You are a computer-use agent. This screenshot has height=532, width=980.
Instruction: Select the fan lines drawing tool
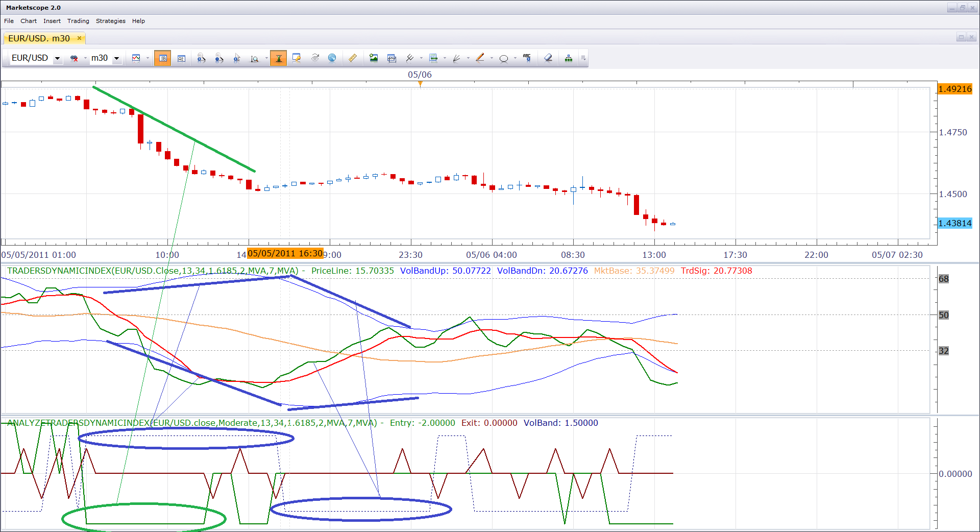coord(456,58)
